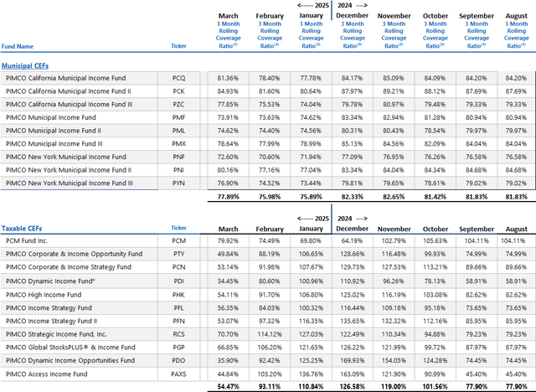This screenshot has height=392, width=536.
Task: Select PIMCO Strategic Income Fund, Inc. name
Action: (x=56, y=334)
